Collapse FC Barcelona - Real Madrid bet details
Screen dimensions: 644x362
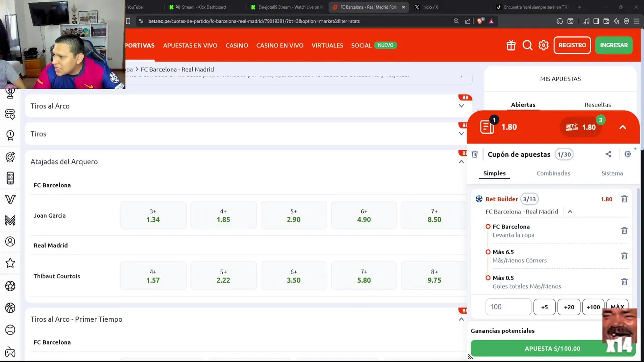(570, 212)
